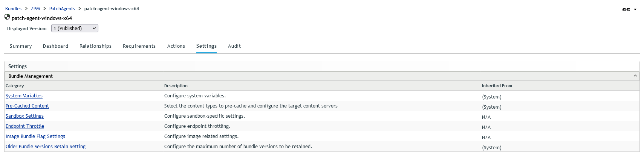View the Audit tab
This screenshot has width=644, height=156.
tap(234, 46)
